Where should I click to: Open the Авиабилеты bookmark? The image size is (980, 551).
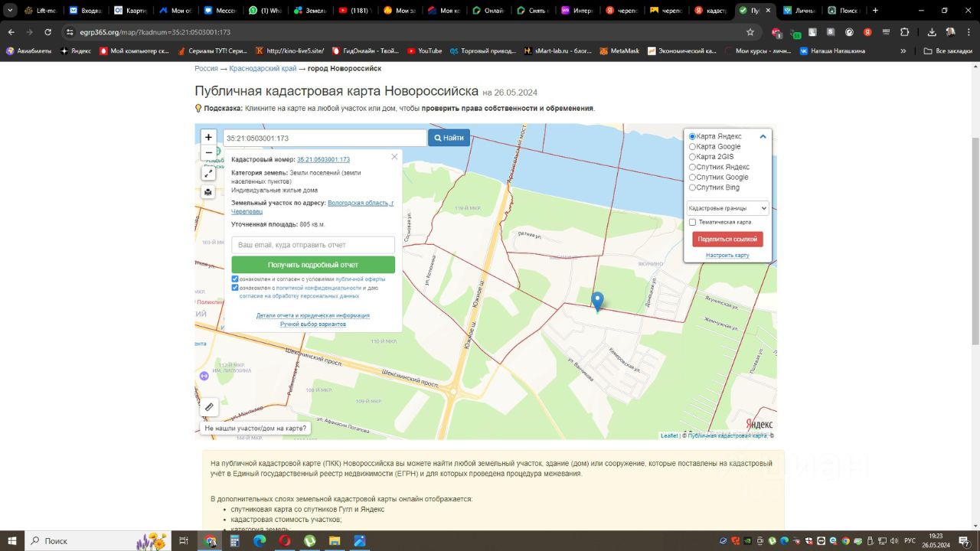pyautogui.click(x=28, y=51)
